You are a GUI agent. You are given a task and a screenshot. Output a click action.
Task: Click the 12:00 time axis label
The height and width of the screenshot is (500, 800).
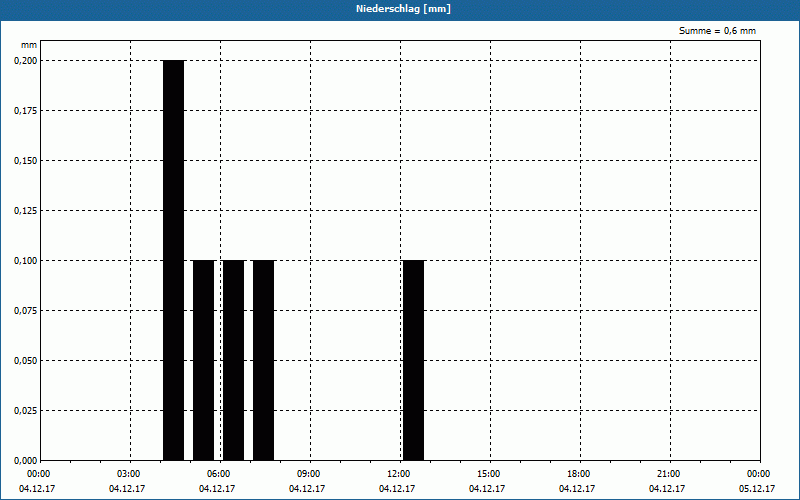tap(399, 474)
